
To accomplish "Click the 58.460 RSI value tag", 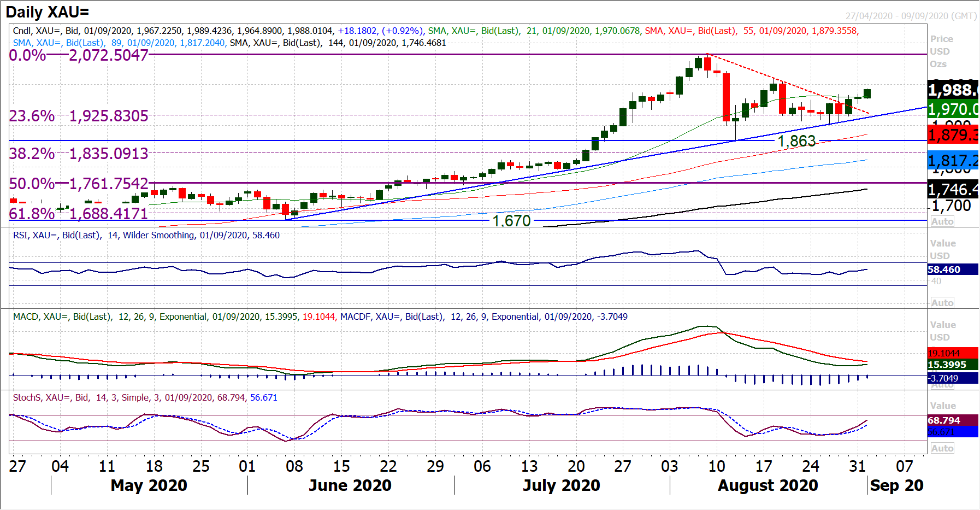I will (953, 269).
